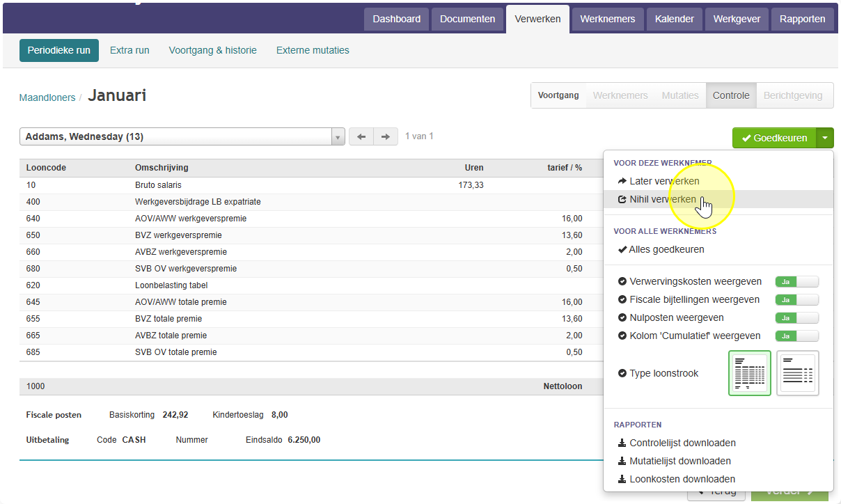This screenshot has height=504, width=841.
Task: Toggle Verwervingskosten weergeven switch
Action: click(797, 282)
